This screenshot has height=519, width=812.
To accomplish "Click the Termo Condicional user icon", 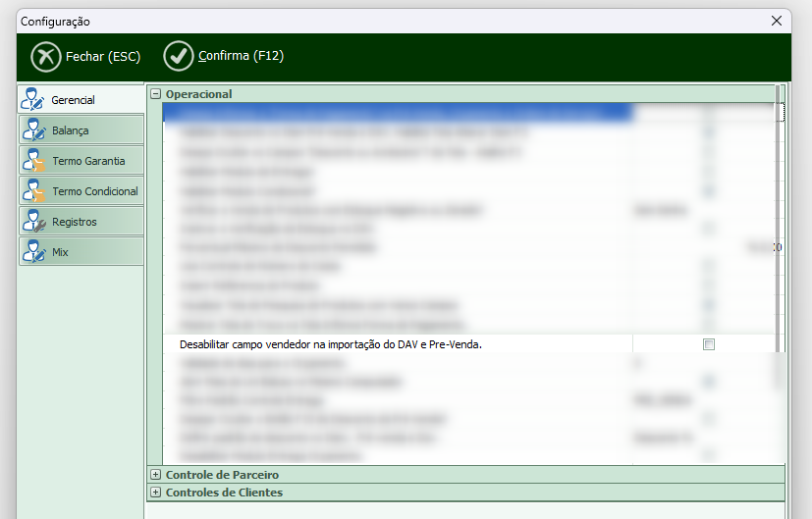I will (x=33, y=191).
